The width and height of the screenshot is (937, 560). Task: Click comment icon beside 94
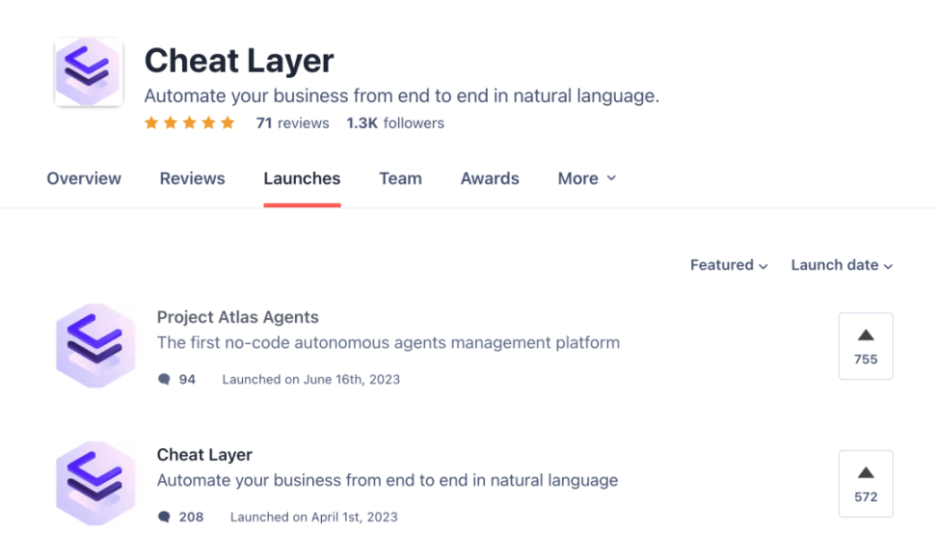(164, 380)
